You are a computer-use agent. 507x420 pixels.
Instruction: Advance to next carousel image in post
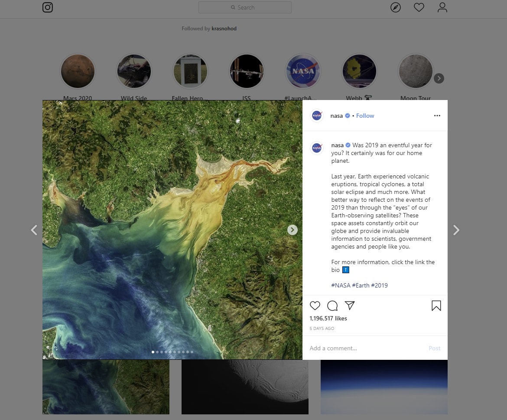pyautogui.click(x=292, y=230)
